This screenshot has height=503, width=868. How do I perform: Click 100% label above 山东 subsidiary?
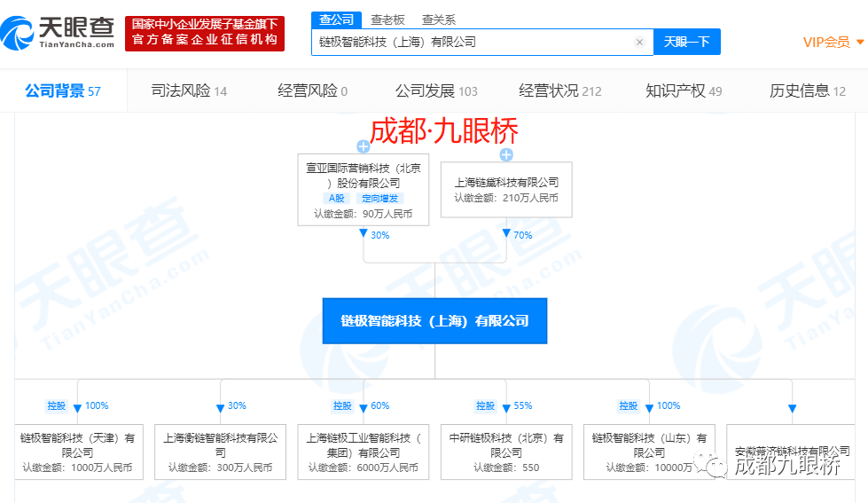point(669,405)
